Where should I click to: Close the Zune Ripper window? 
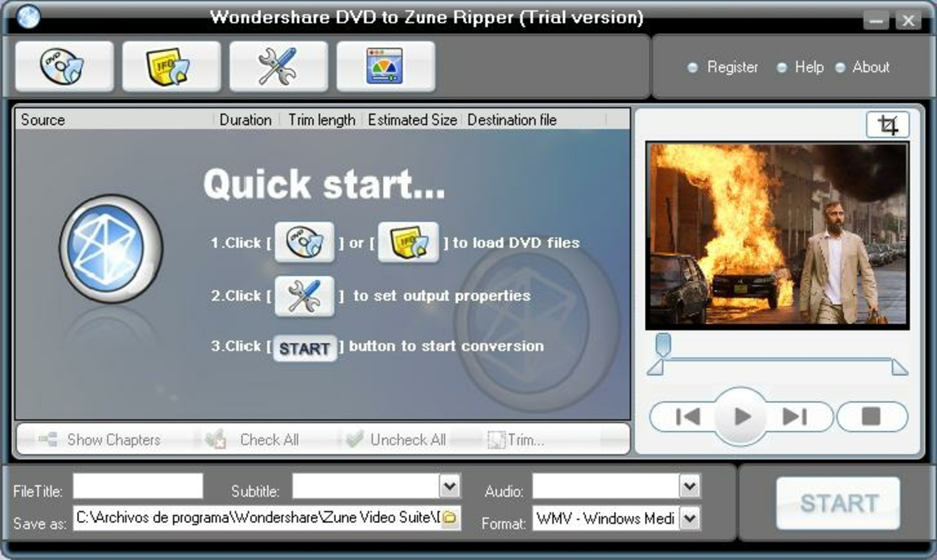click(908, 20)
